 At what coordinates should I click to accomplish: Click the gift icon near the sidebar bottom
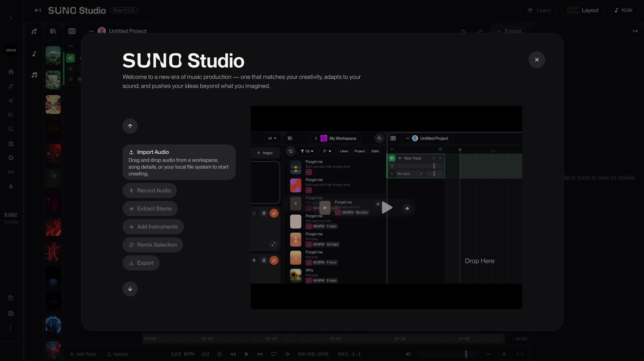tap(11, 298)
